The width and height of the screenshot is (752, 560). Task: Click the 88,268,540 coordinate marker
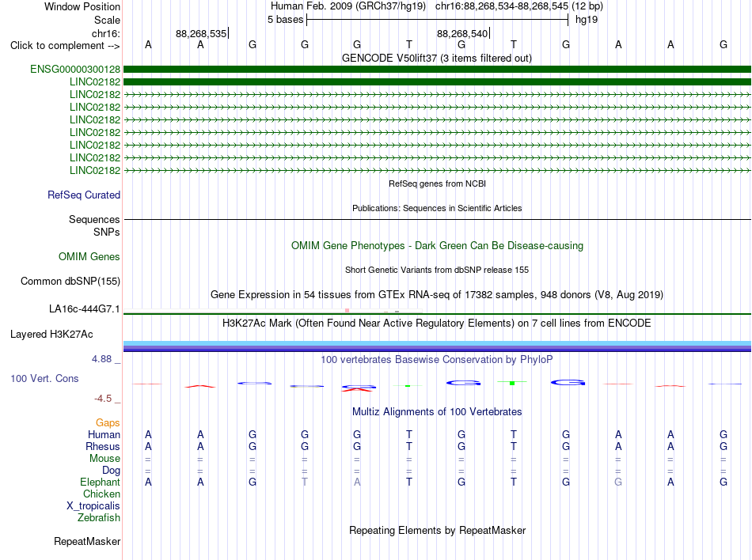pos(462,33)
